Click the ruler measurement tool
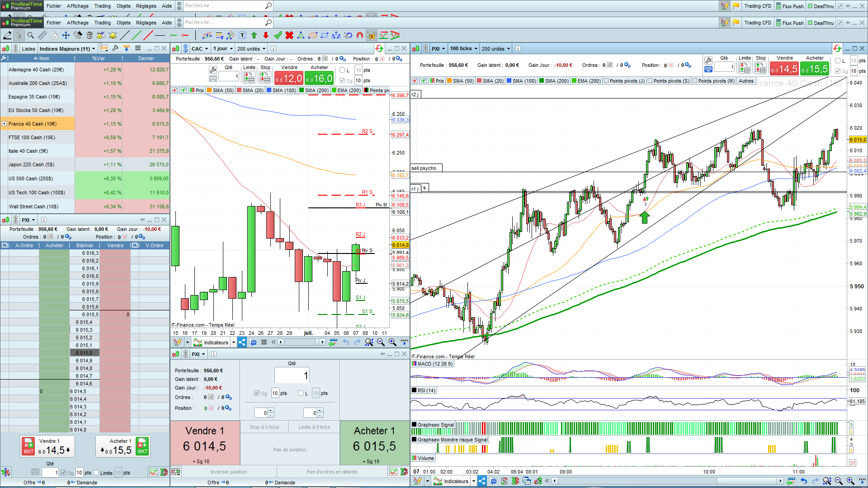Image resolution: width=868 pixels, height=488 pixels. pyautogui.click(x=42, y=35)
